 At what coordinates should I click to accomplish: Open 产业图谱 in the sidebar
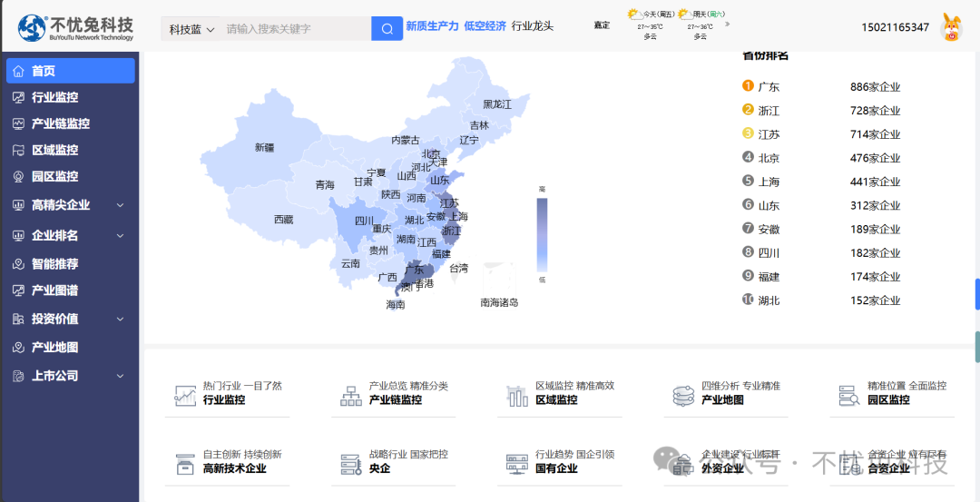click(55, 290)
